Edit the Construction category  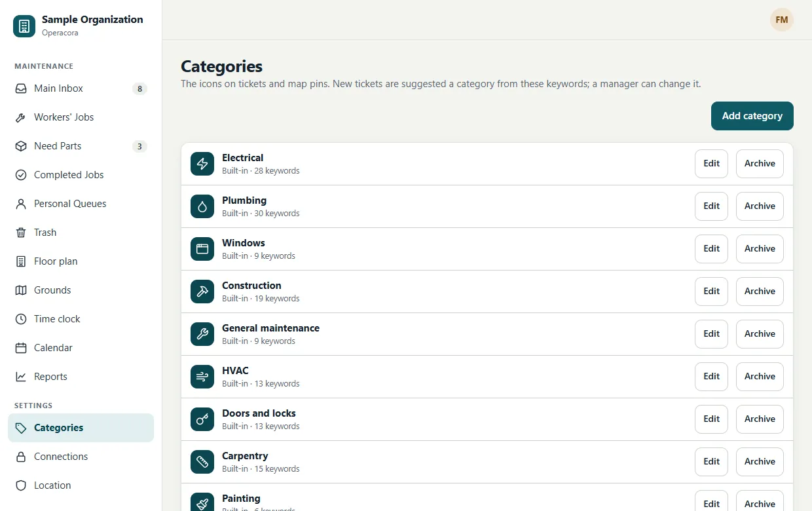point(711,292)
